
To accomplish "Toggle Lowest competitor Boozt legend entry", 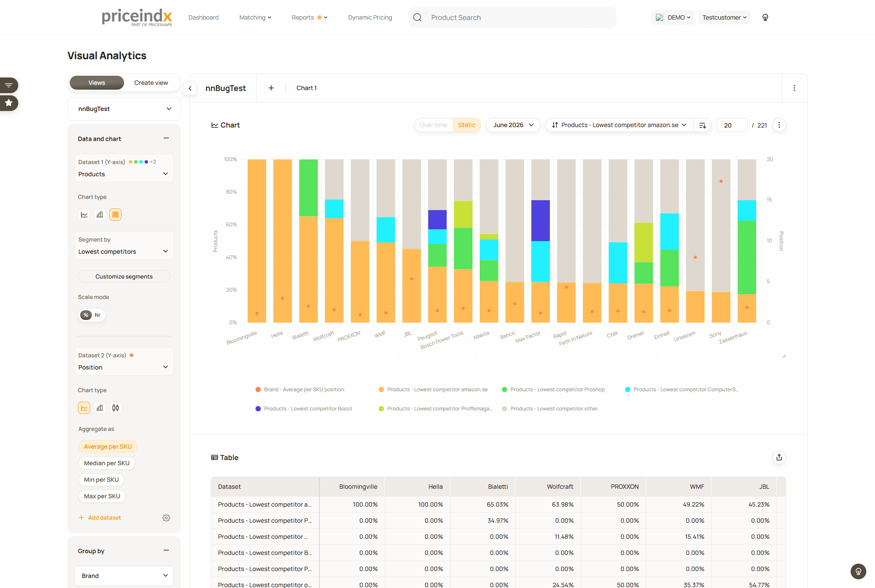I will tap(304, 409).
